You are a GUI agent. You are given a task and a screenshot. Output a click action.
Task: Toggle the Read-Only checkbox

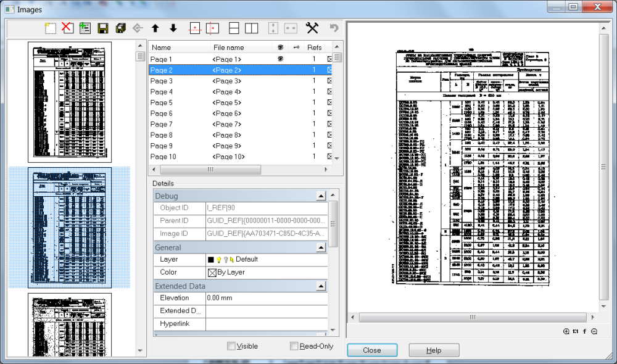click(294, 346)
